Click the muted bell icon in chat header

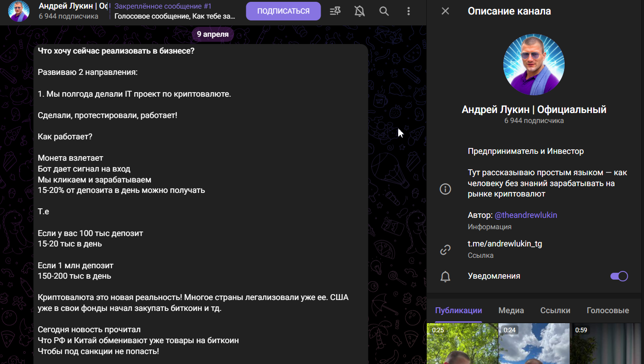click(360, 11)
